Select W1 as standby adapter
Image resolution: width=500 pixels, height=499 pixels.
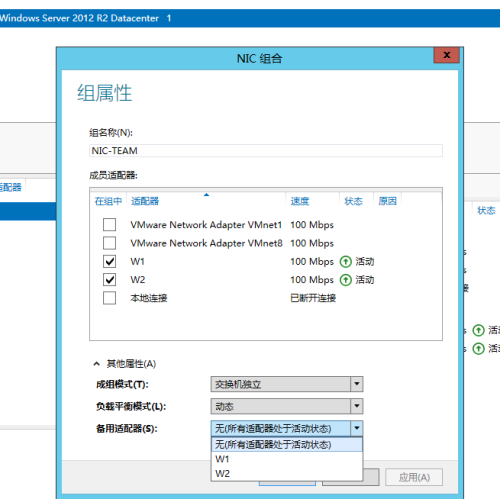pyautogui.click(x=287, y=459)
